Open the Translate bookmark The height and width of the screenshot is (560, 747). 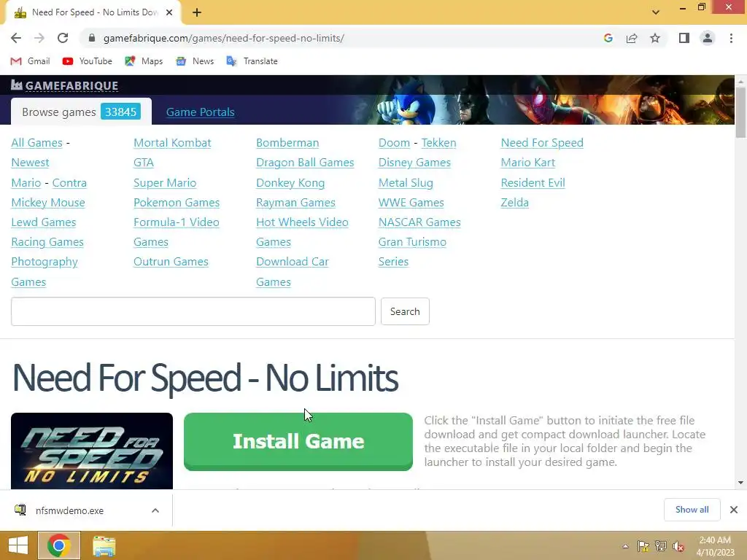click(x=252, y=61)
